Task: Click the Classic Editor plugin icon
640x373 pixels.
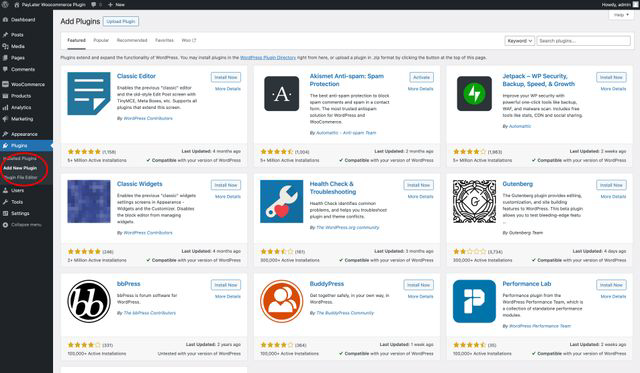Action: pyautogui.click(x=89, y=93)
